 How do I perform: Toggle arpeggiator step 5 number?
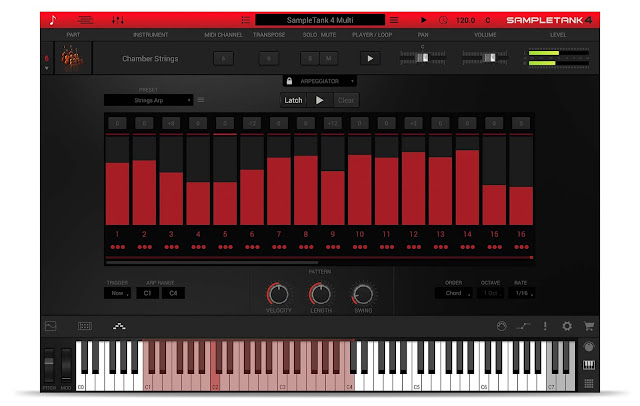click(225, 234)
